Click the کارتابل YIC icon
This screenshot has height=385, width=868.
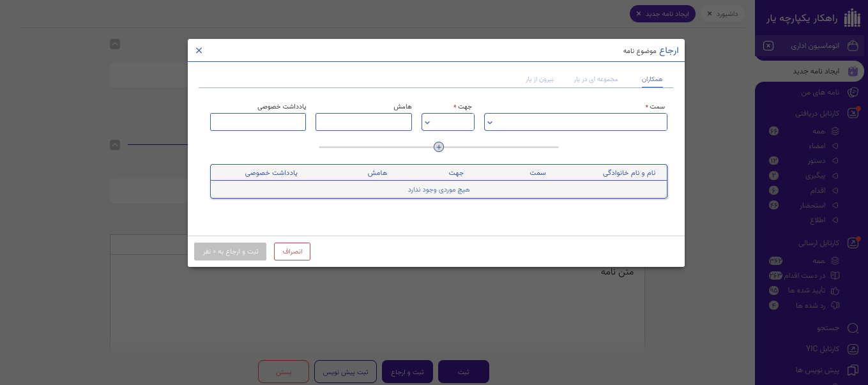[853, 349]
